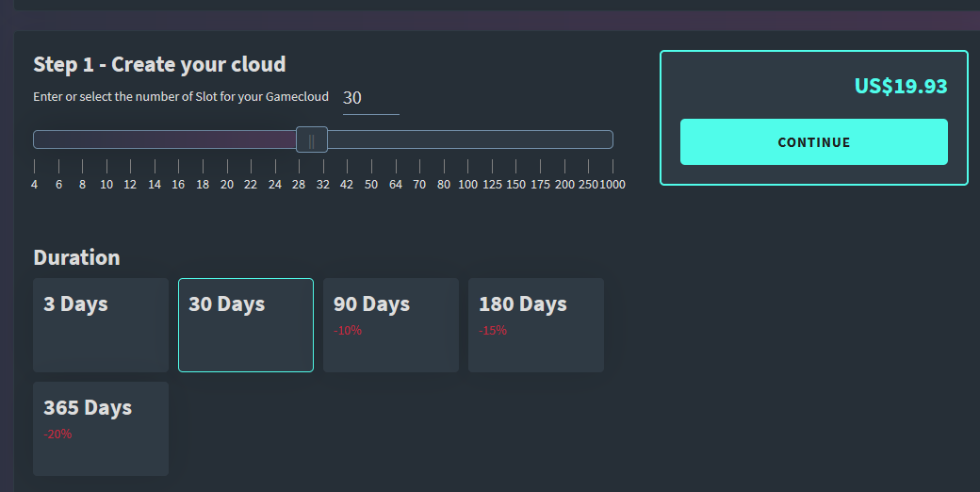Choose the 90 Days duration with 10% discount

pyautogui.click(x=391, y=324)
